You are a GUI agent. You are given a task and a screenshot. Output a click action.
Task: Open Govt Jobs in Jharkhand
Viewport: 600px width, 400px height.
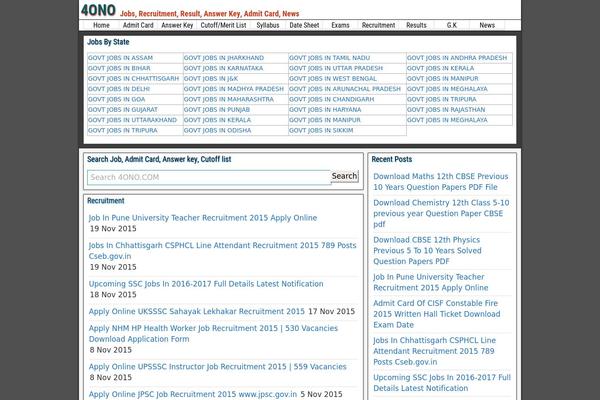pos(224,58)
